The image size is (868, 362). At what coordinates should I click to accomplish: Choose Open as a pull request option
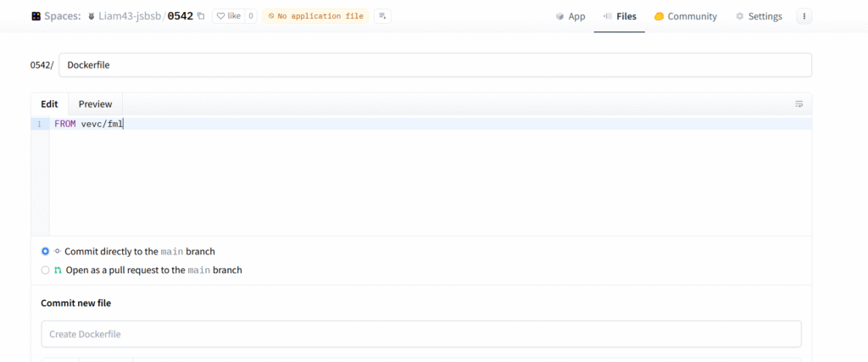tap(46, 270)
